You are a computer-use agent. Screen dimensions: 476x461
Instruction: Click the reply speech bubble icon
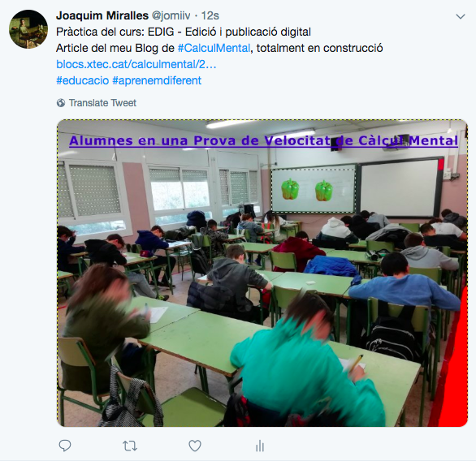coord(65,446)
